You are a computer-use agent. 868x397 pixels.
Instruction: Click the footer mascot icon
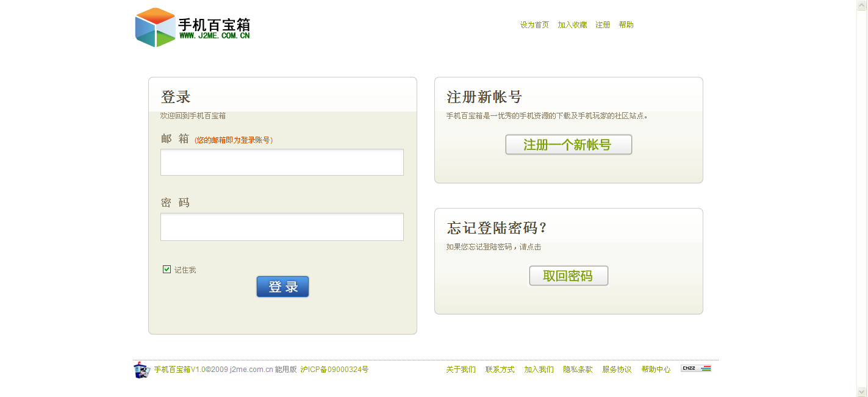pos(142,370)
